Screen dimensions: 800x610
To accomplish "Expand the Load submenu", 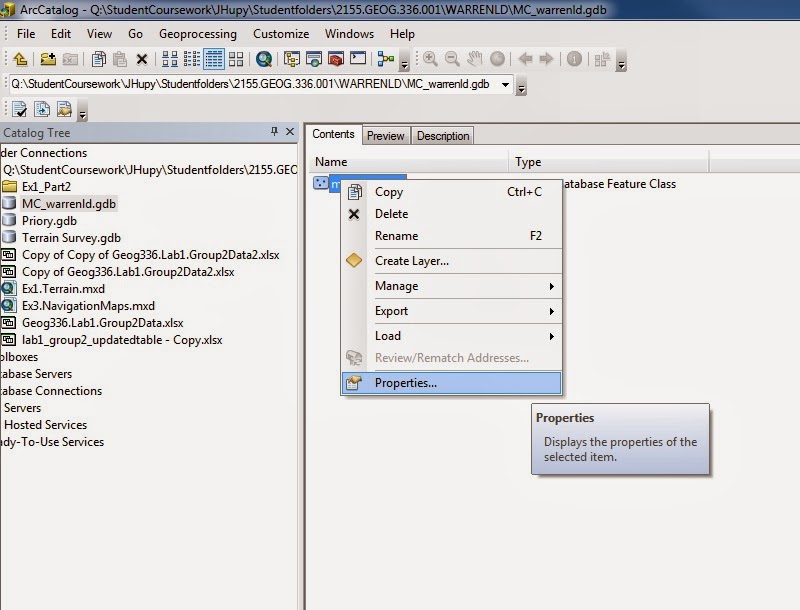I will [452, 336].
